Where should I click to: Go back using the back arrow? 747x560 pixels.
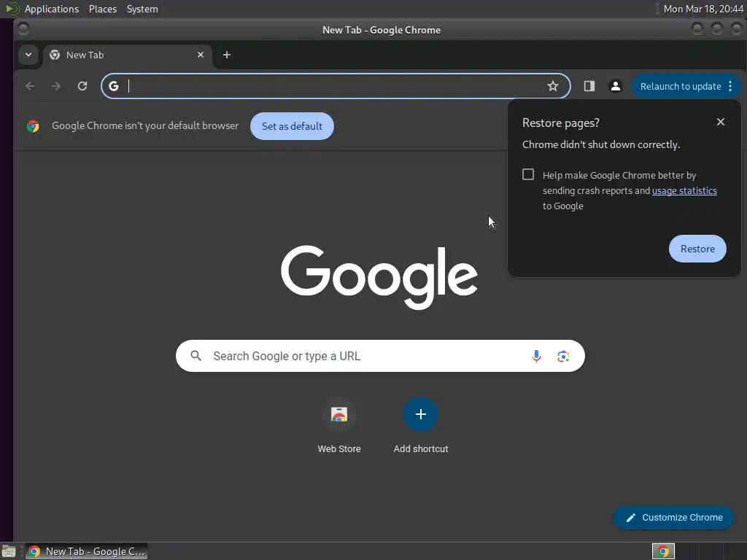click(30, 86)
